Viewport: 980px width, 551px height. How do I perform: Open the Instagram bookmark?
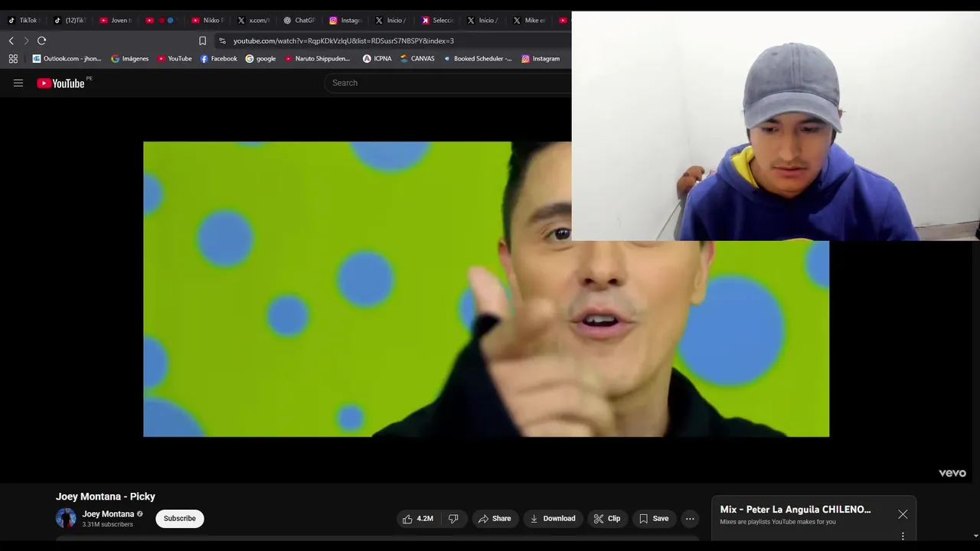541,58
